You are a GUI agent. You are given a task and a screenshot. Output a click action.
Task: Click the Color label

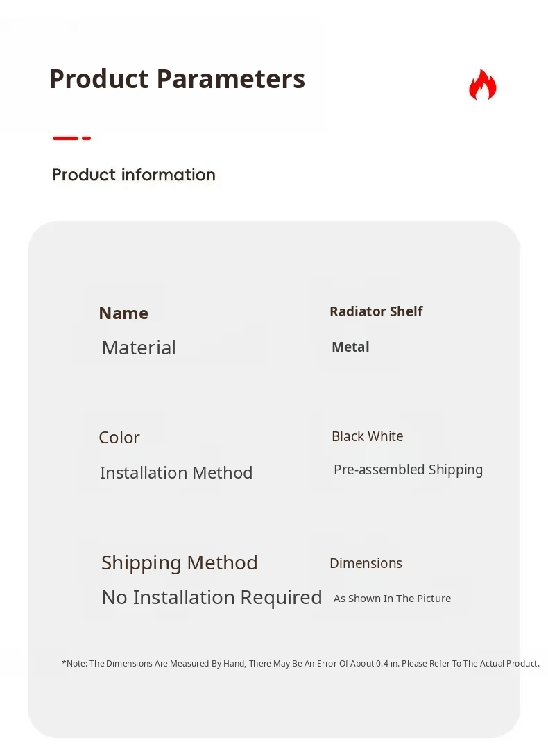pyautogui.click(x=119, y=438)
